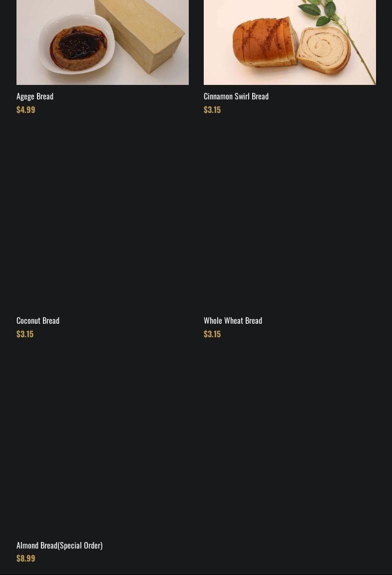This screenshot has height=575, width=392.
Task: Open Almond Bread(Special Order) product
Action: click(x=59, y=545)
